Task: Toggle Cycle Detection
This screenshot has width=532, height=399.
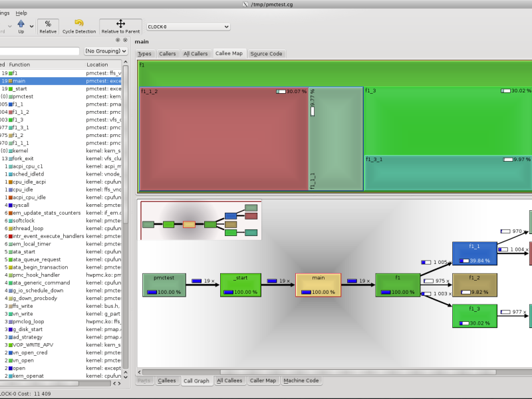Action: tap(79, 27)
